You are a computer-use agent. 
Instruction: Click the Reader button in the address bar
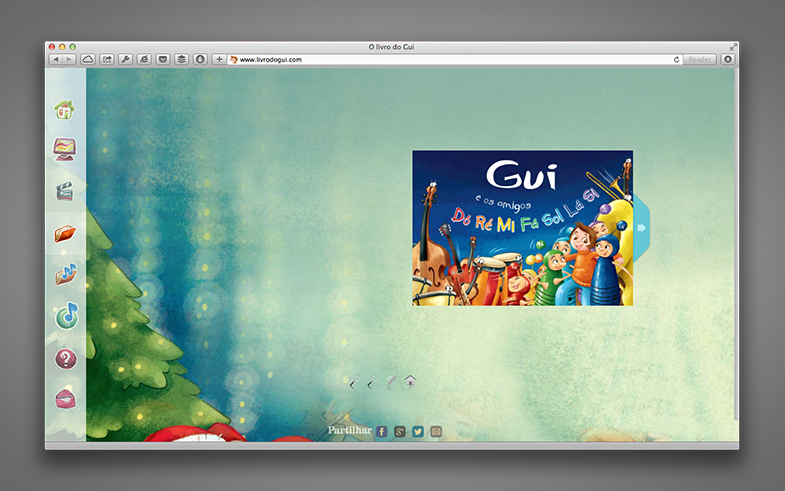(x=699, y=60)
